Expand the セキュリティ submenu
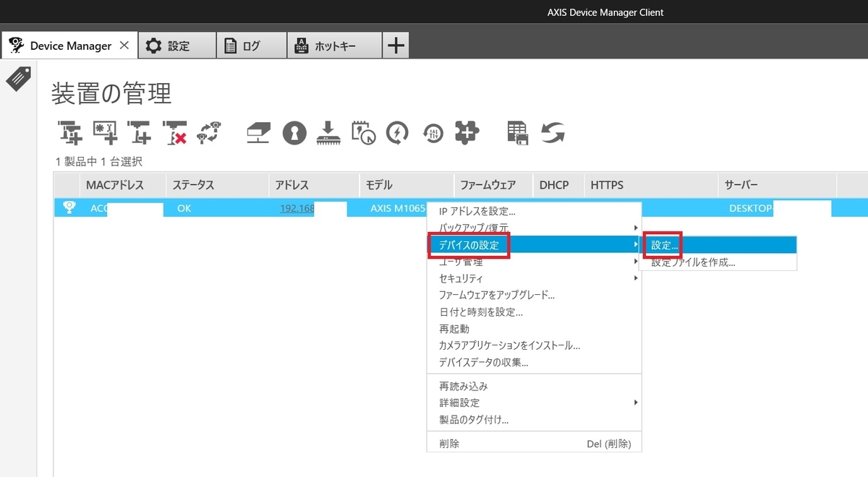Viewport: 868px width, 477px height. tap(534, 278)
